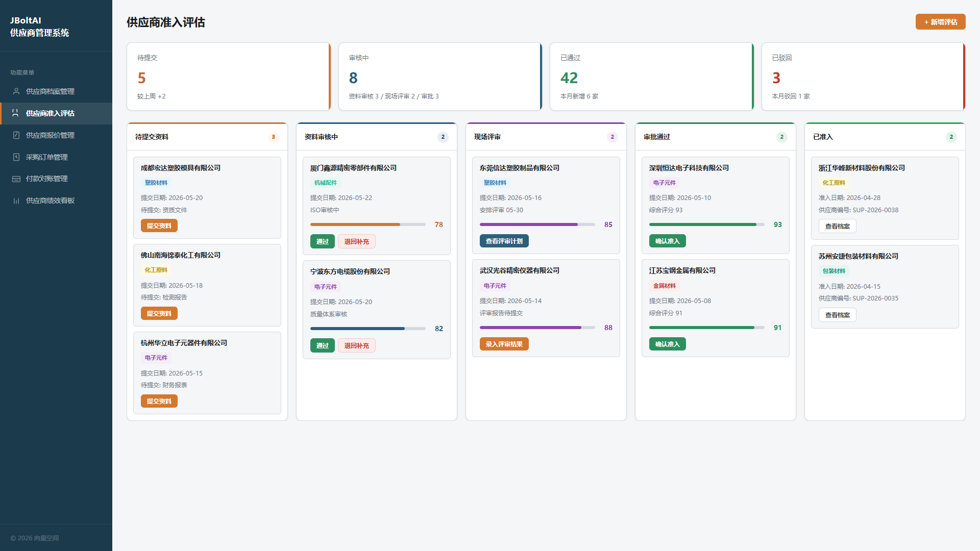Image resolution: width=980 pixels, height=551 pixels.
Task: Click the 新增评估 button
Action: point(940,22)
